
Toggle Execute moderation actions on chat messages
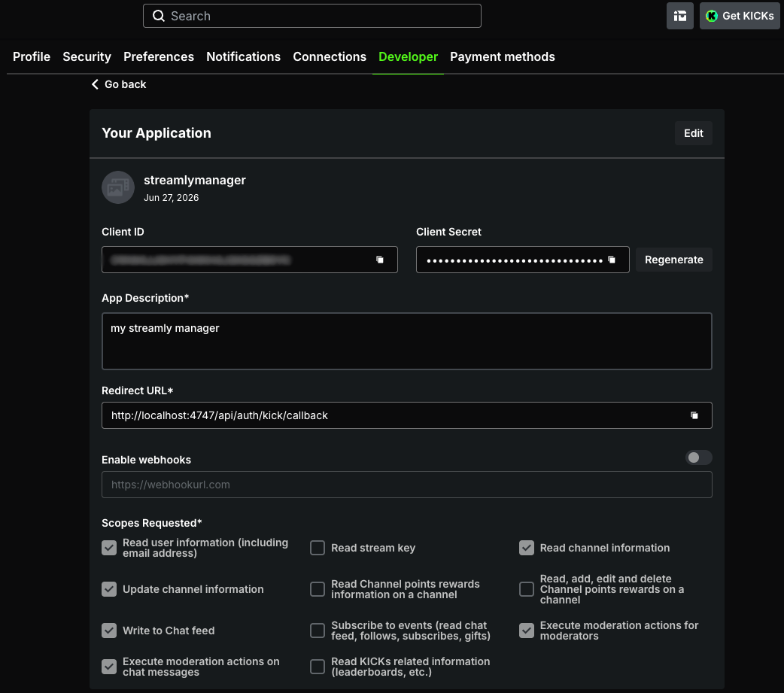(x=109, y=667)
